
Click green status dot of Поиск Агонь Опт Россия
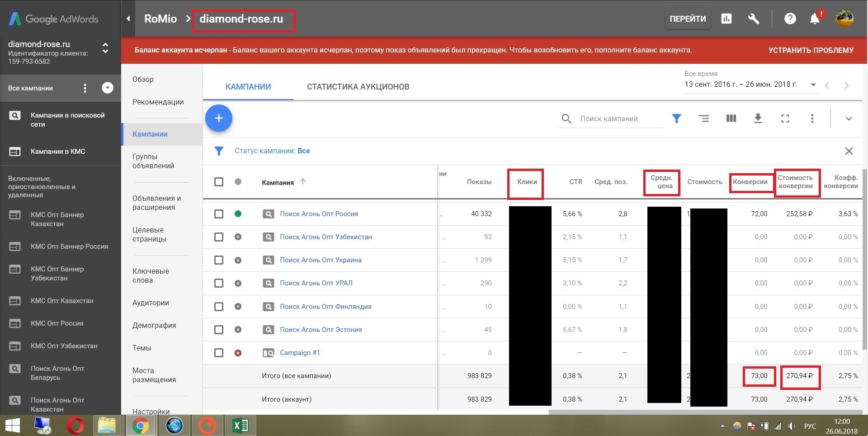pos(238,214)
